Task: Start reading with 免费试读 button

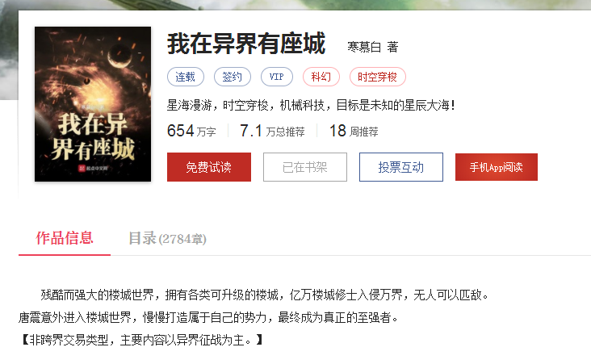Action: tap(209, 167)
